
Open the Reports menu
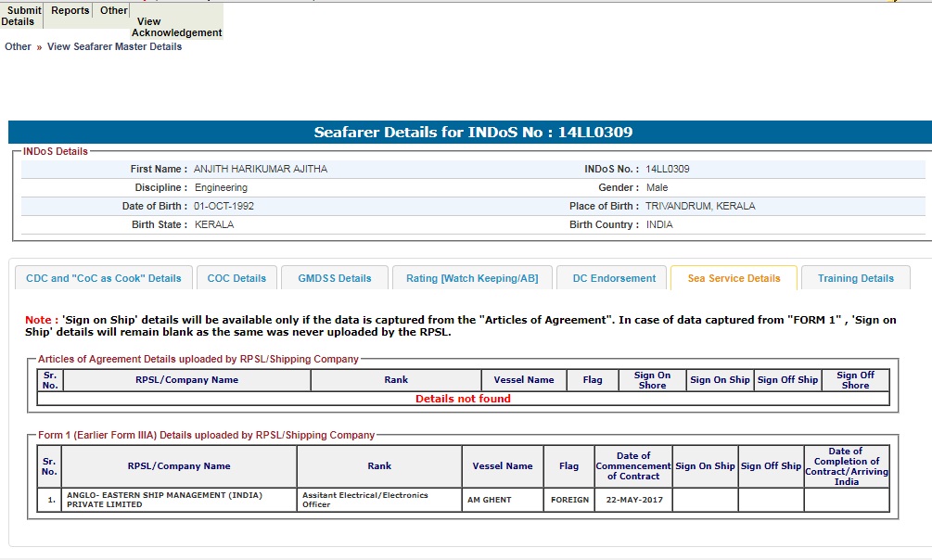(x=70, y=11)
